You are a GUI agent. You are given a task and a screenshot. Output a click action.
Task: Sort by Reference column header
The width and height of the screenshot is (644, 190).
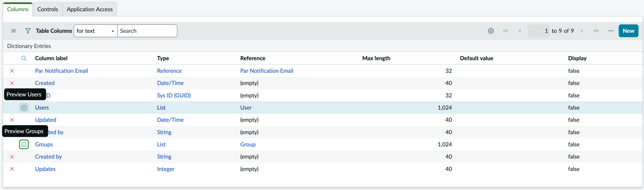[x=253, y=58]
